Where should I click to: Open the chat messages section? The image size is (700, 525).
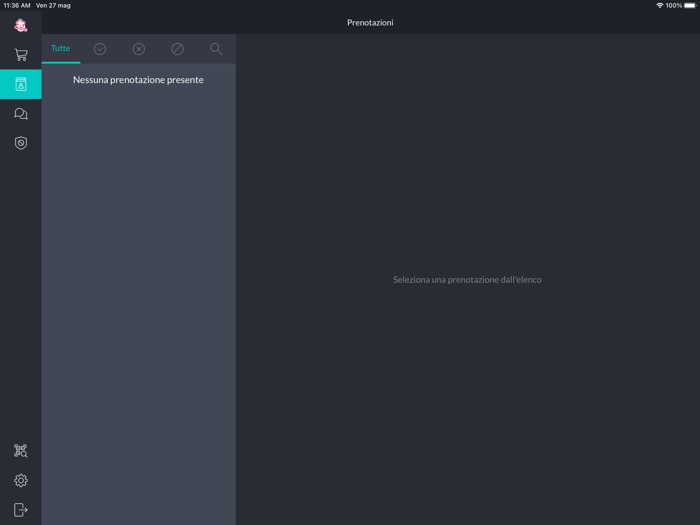tap(21, 114)
